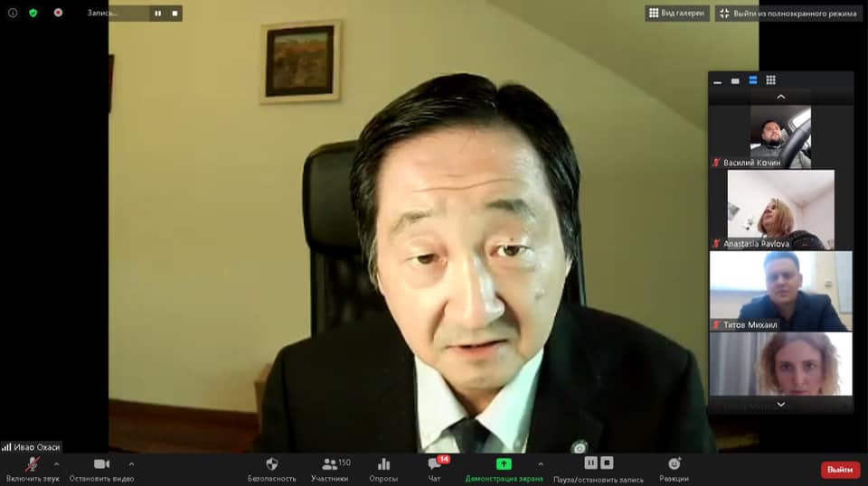Screen dimensions: 868x486
Task: Open Participants (Участники) panel
Action: click(x=331, y=470)
